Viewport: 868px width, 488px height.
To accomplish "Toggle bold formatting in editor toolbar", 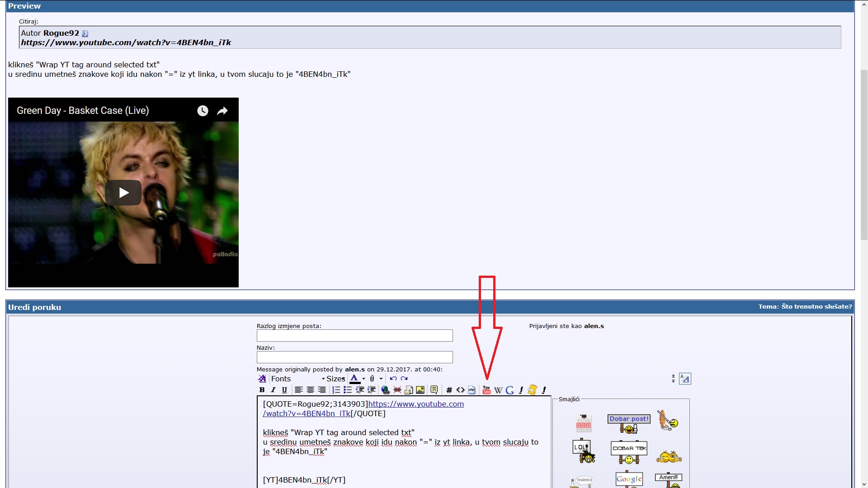I will (x=262, y=390).
